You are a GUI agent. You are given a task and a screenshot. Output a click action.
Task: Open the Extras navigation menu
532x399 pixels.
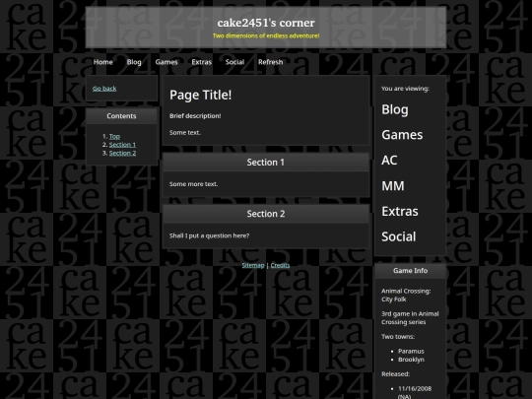pos(202,62)
